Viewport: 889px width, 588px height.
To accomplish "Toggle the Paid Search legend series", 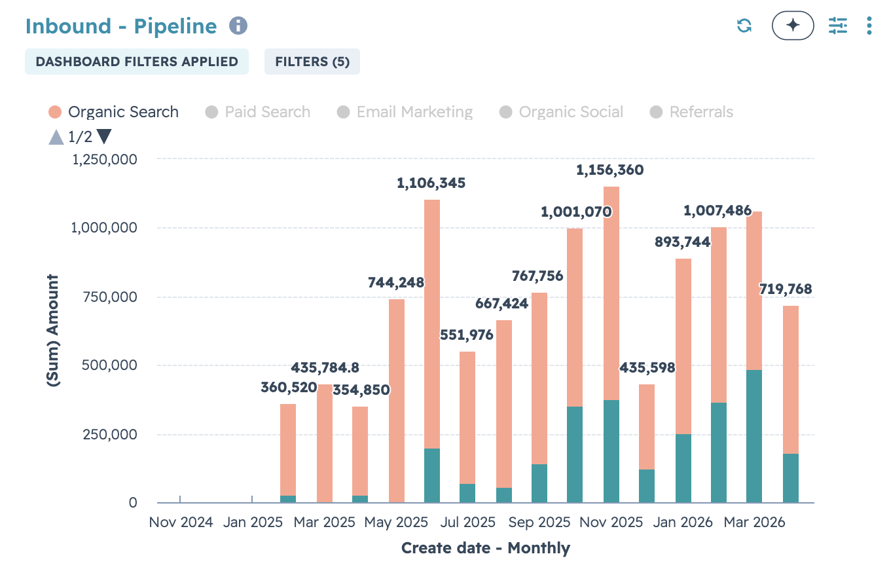I will [x=258, y=112].
